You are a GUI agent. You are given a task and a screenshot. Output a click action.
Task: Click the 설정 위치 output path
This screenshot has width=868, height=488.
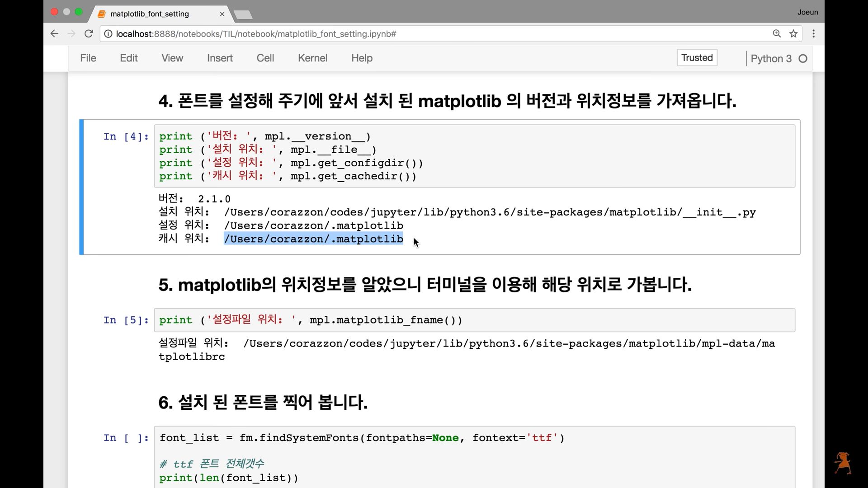point(314,225)
